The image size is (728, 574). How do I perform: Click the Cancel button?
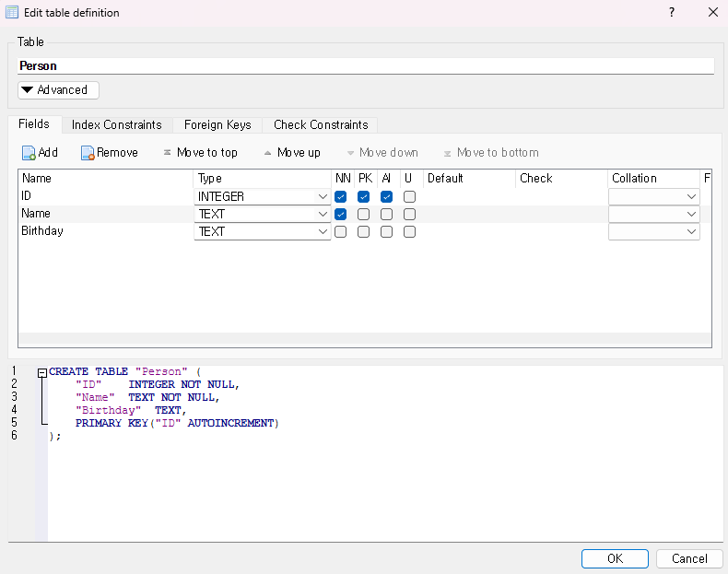[689, 558]
